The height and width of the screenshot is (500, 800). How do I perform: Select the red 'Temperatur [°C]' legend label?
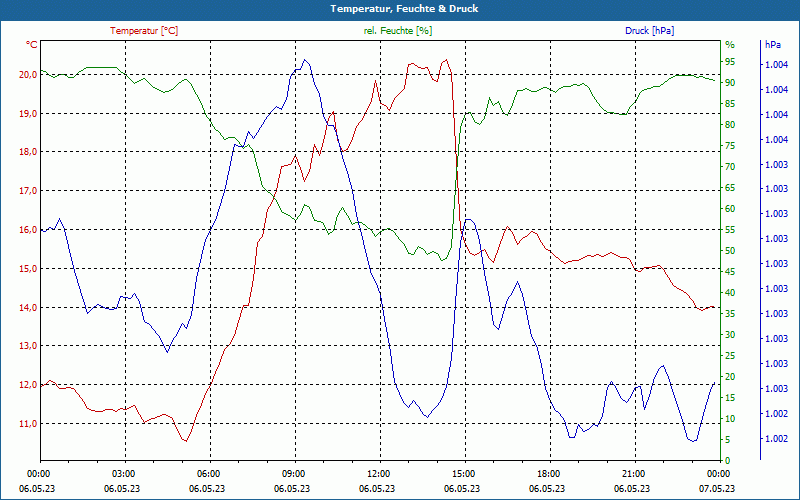click(144, 31)
